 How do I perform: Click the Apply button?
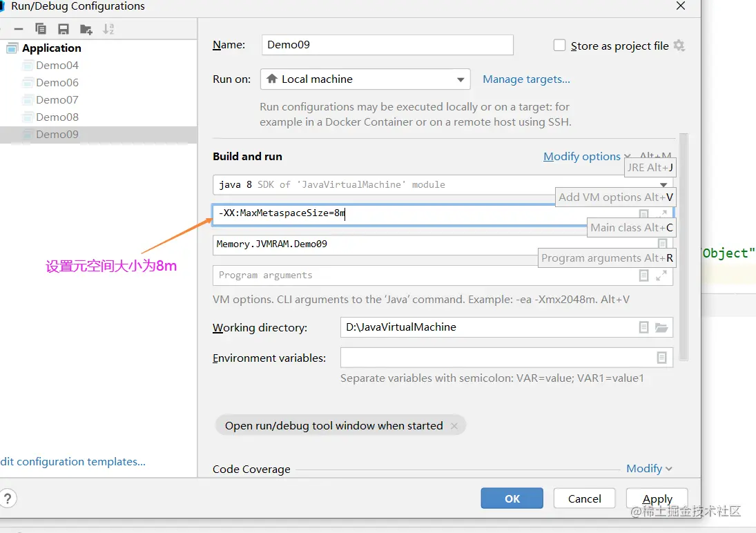(657, 498)
